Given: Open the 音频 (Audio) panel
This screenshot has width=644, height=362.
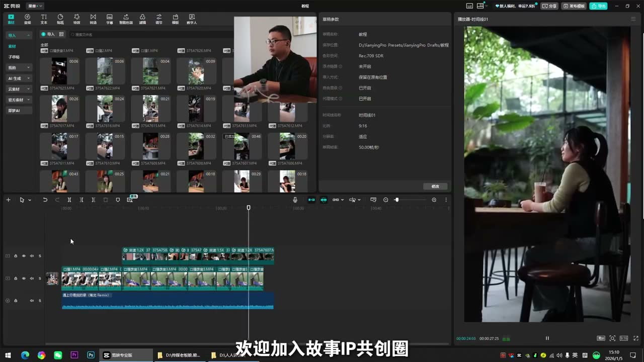Looking at the screenshot, I should coord(27,19).
